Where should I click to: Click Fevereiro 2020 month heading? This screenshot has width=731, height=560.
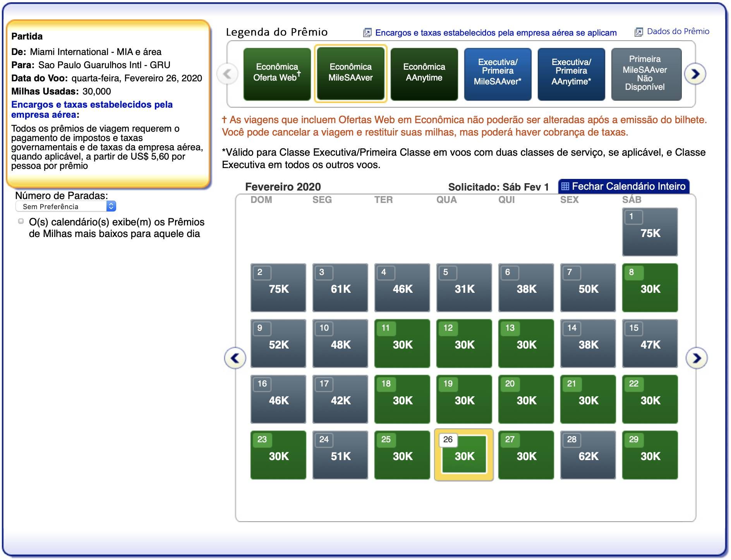pos(283,187)
